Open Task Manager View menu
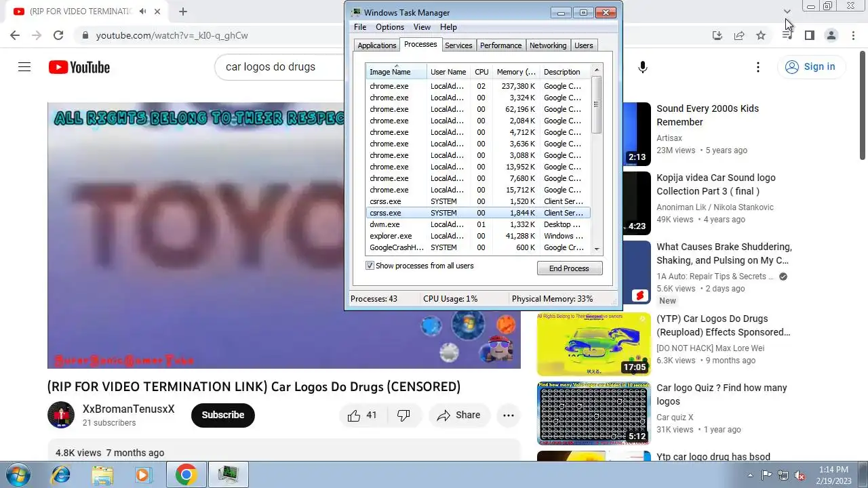 [x=422, y=27]
